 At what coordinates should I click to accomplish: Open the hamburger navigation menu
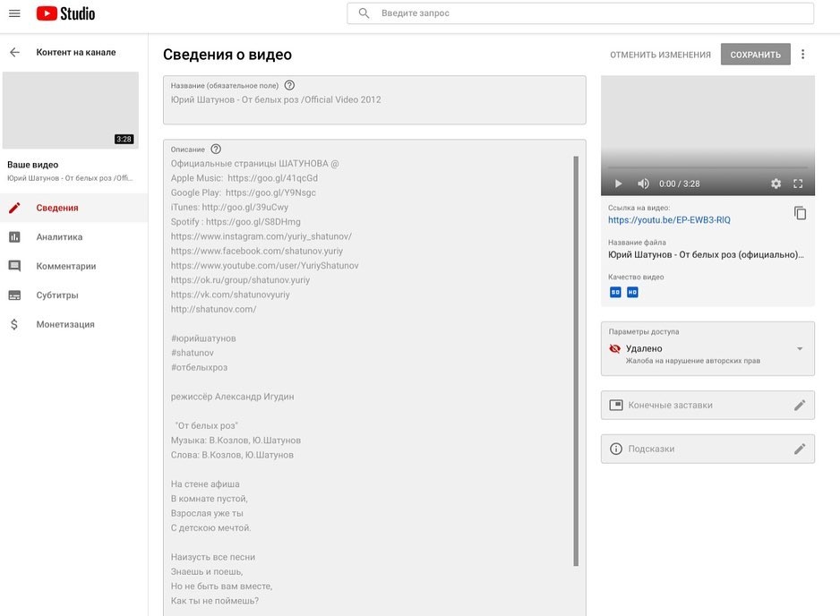[x=14, y=13]
